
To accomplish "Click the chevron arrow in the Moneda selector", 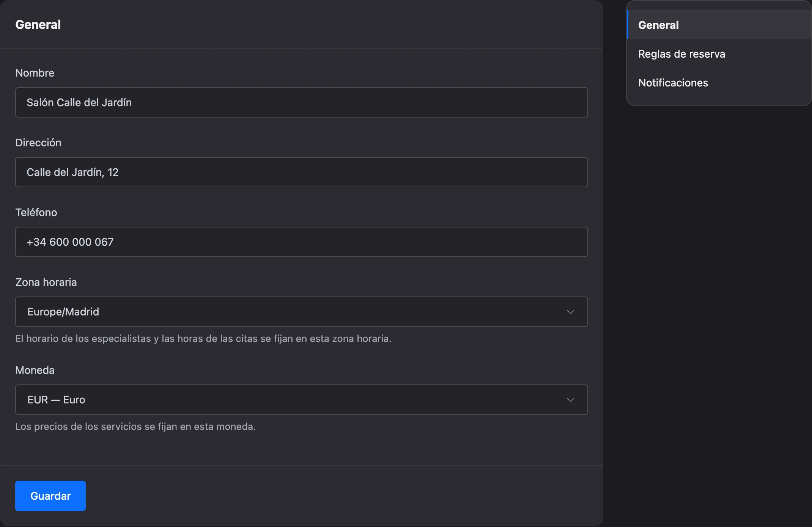I will click(x=570, y=400).
